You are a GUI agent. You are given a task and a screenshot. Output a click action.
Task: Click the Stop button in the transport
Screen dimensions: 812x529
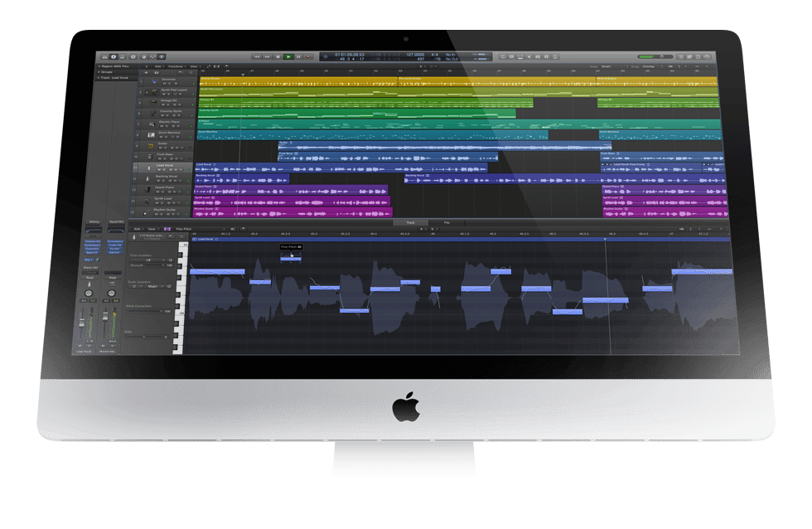click(278, 56)
